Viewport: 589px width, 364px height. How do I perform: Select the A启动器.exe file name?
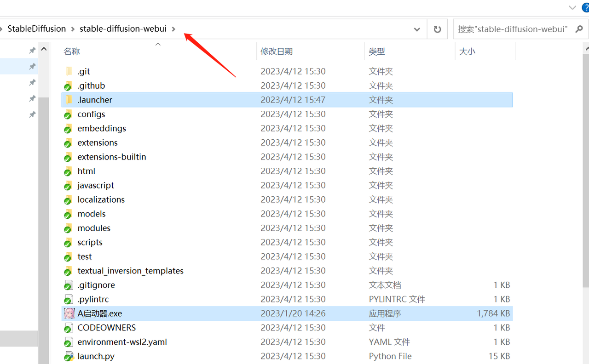coord(100,313)
